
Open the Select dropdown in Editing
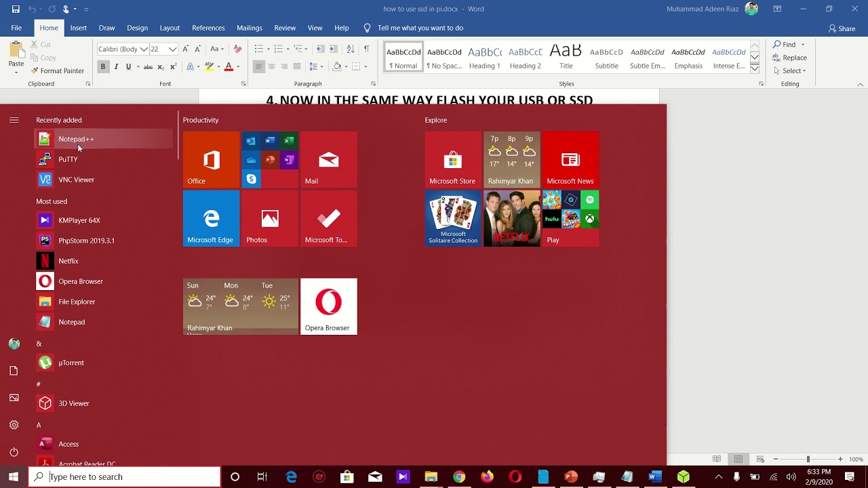pyautogui.click(x=790, y=70)
